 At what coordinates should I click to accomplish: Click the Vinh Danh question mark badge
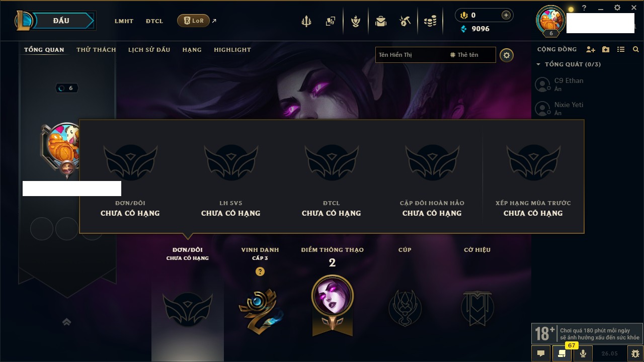click(x=260, y=271)
